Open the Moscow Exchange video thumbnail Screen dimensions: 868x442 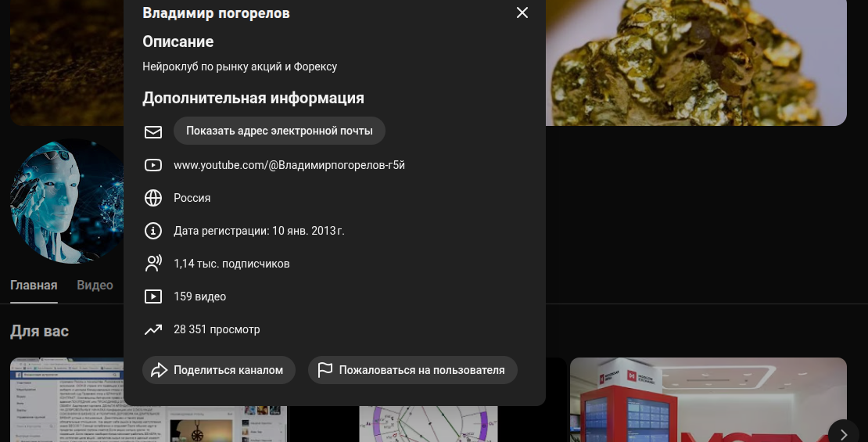click(x=708, y=400)
